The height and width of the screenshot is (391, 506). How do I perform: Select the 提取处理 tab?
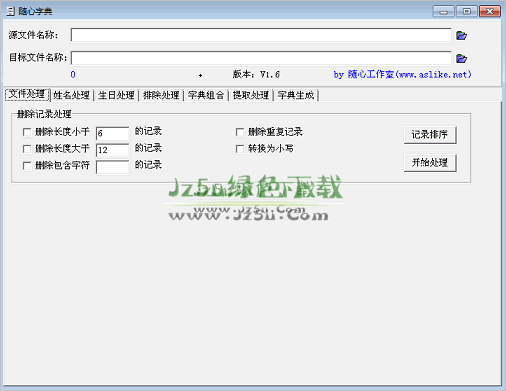[251, 95]
